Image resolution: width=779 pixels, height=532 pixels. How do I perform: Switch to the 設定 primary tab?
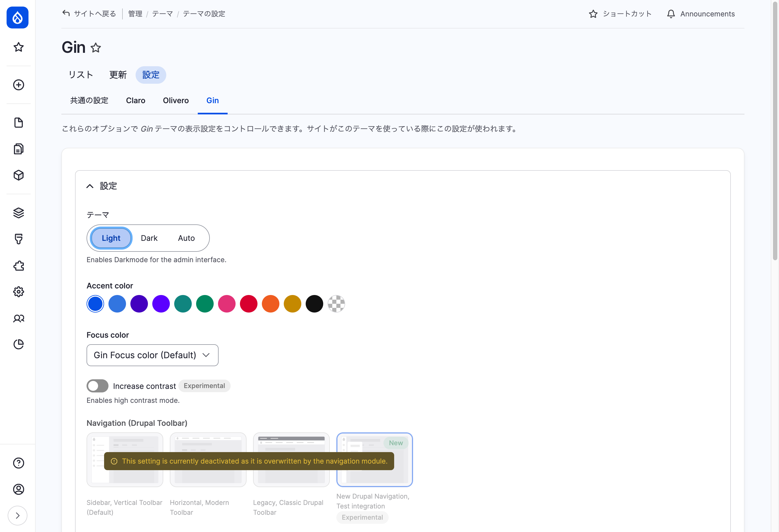[x=151, y=75]
